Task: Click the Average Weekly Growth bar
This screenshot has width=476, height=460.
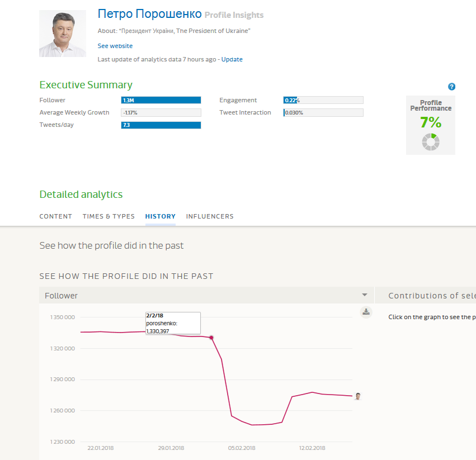Action: [161, 112]
